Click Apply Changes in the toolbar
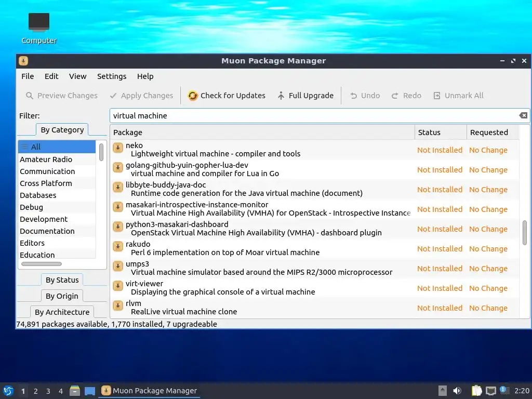This screenshot has width=532, height=399. click(141, 96)
